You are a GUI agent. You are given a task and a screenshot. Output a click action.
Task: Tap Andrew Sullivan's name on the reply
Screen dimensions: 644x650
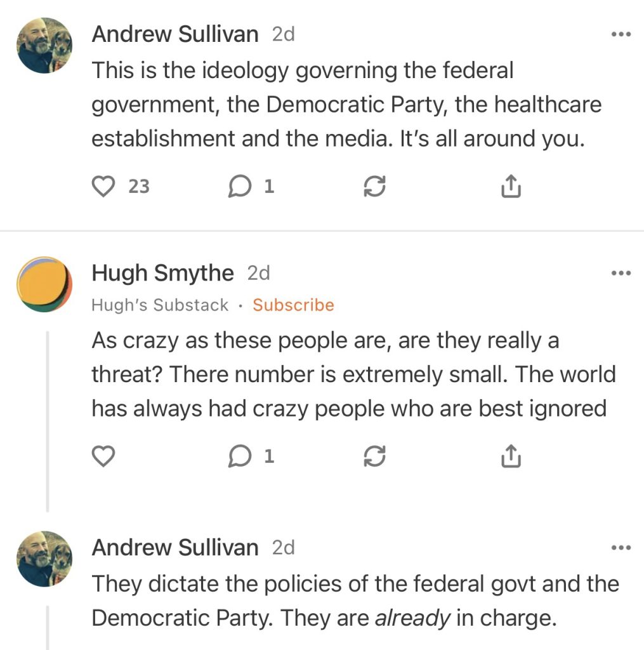174,547
